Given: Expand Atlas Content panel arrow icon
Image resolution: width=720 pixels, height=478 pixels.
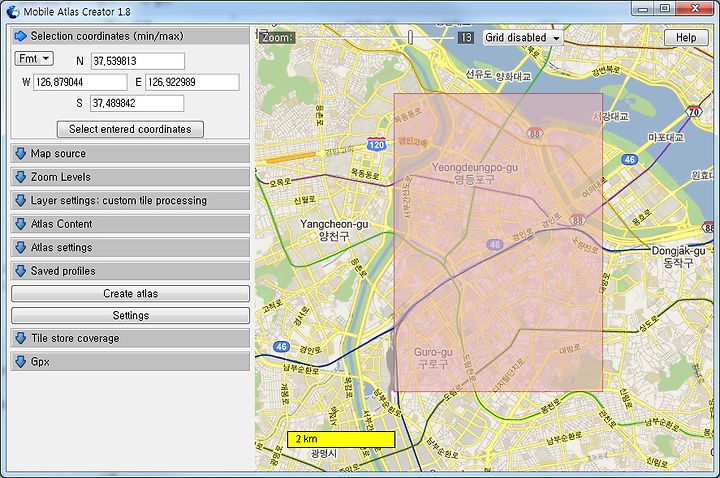Looking at the screenshot, I should coord(21,224).
